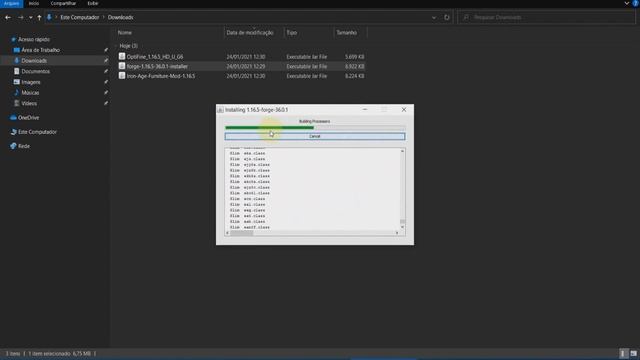Viewport: 640px width, 360px height.
Task: Click the Java icon in installer title bar
Action: [x=220, y=110]
